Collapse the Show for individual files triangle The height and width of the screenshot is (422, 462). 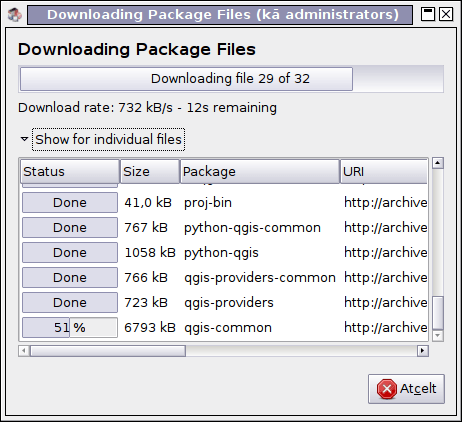pyautogui.click(x=24, y=139)
